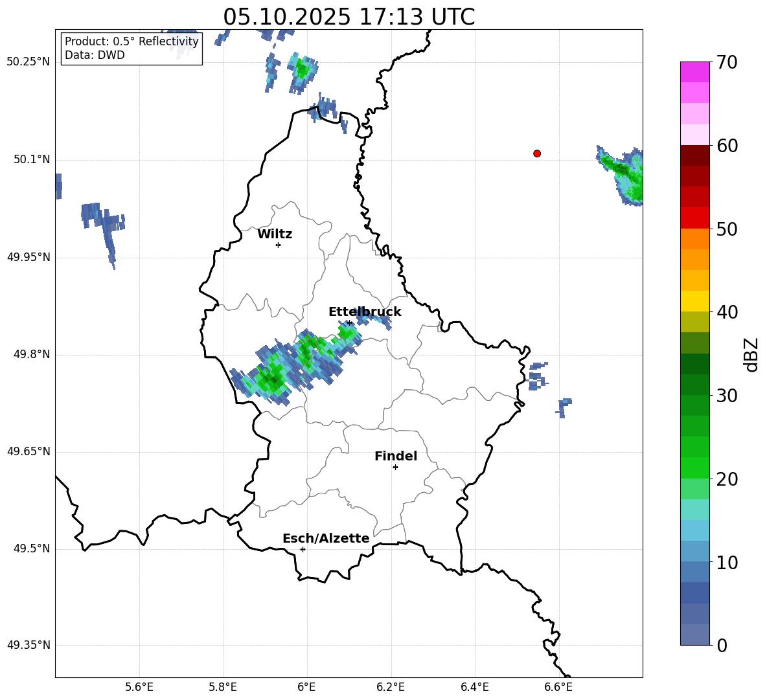This screenshot has width=767, height=700.
Task: Click the 6.6°E longitude label
Action: (558, 687)
